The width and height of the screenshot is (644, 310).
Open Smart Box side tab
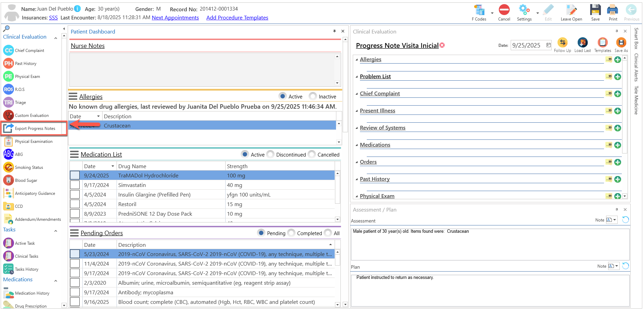click(636, 38)
